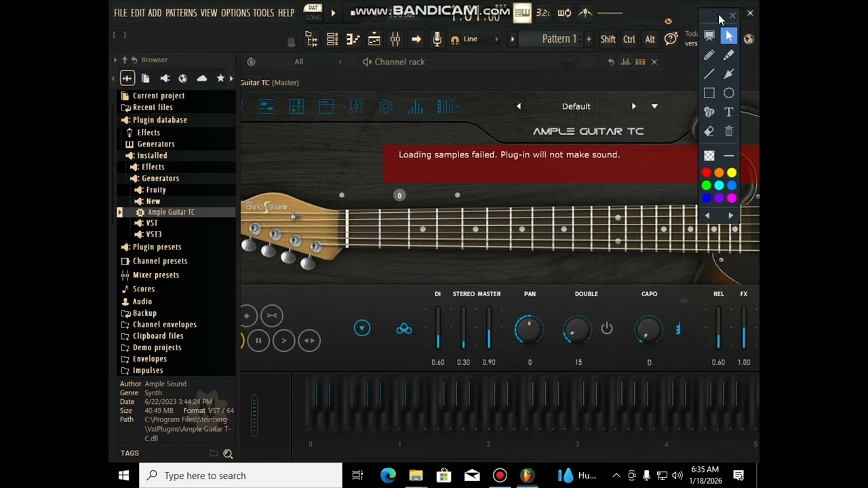
Task: Click the browser star favorites icon
Action: [220, 79]
